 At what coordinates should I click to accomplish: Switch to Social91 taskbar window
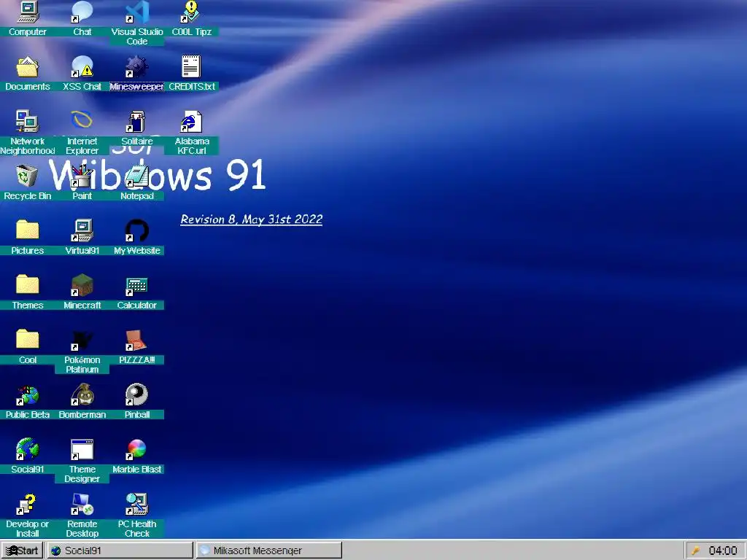tap(120, 551)
